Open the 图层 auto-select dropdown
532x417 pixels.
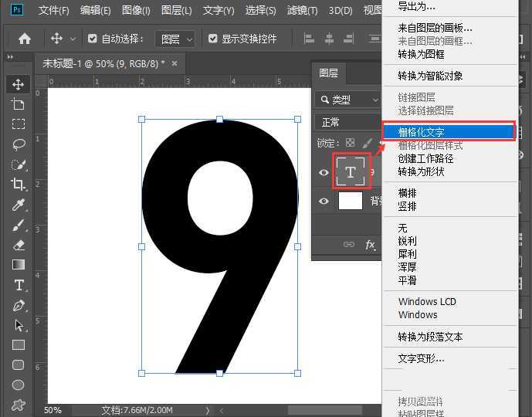(177, 39)
